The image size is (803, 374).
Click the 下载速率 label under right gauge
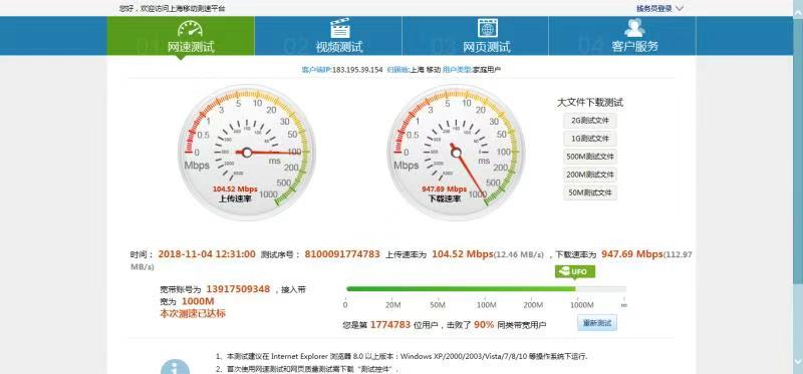(444, 198)
